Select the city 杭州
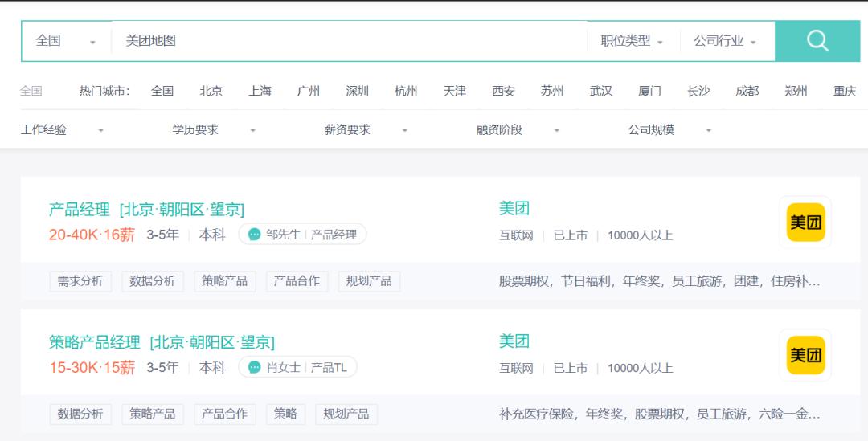The height and width of the screenshot is (441, 868). tap(406, 92)
